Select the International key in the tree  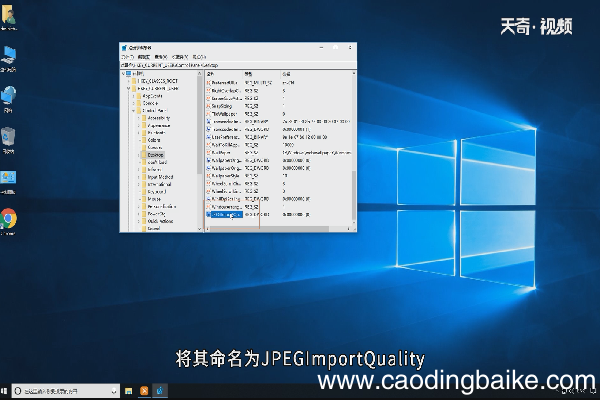coord(159,184)
